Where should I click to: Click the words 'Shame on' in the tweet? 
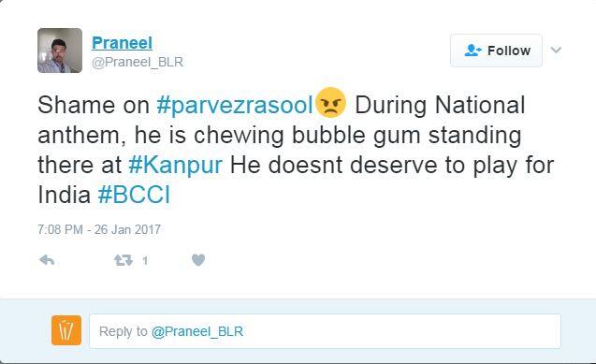[x=94, y=105]
